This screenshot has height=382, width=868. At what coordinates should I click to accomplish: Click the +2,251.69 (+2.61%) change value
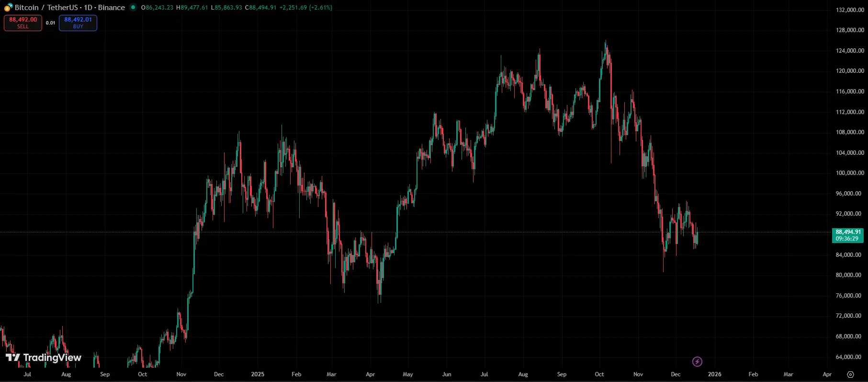click(x=306, y=8)
